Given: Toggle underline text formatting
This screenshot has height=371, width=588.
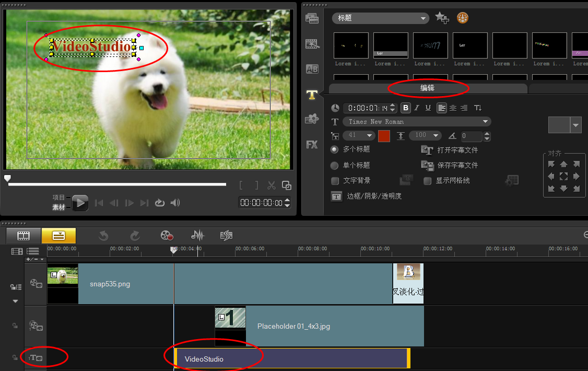Looking at the screenshot, I should (428, 108).
